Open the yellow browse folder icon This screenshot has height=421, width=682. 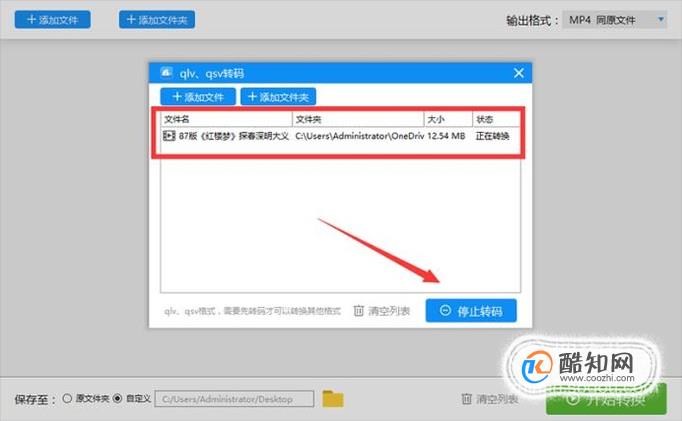coord(333,398)
